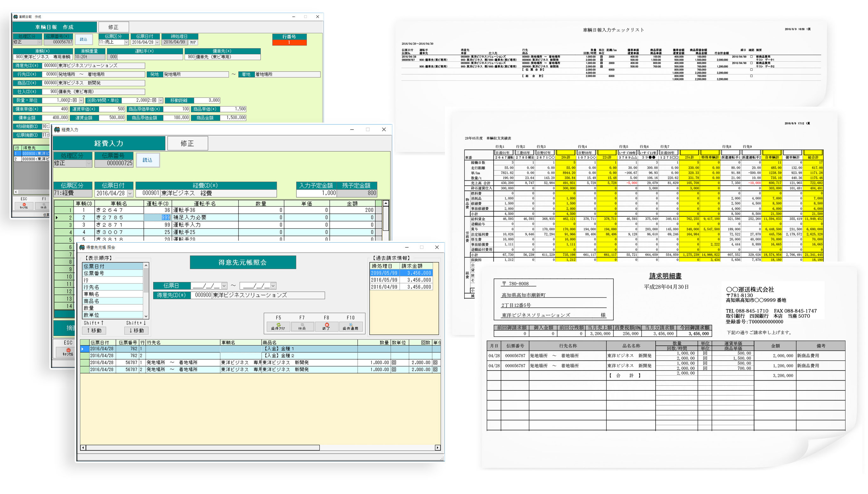The width and height of the screenshot is (868, 494).
Task: Open 伝票日付 date dropdown in 経費入力 window
Action: tap(130, 193)
